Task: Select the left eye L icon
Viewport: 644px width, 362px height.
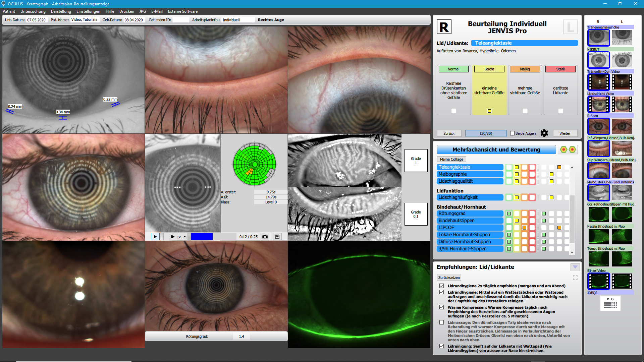Action: point(570,27)
